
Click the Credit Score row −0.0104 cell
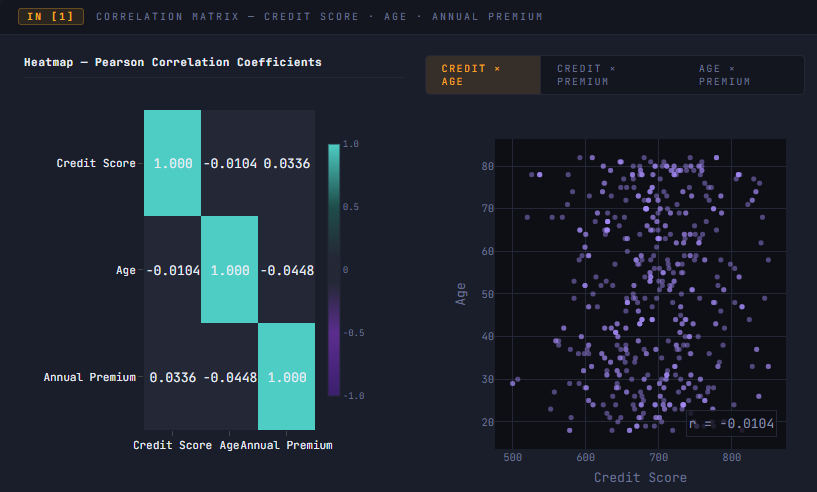[229, 163]
